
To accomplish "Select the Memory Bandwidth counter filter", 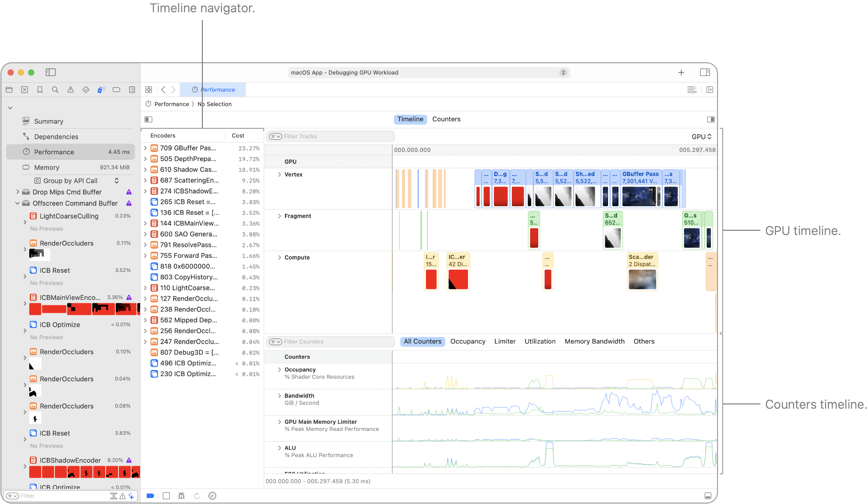I will click(594, 341).
